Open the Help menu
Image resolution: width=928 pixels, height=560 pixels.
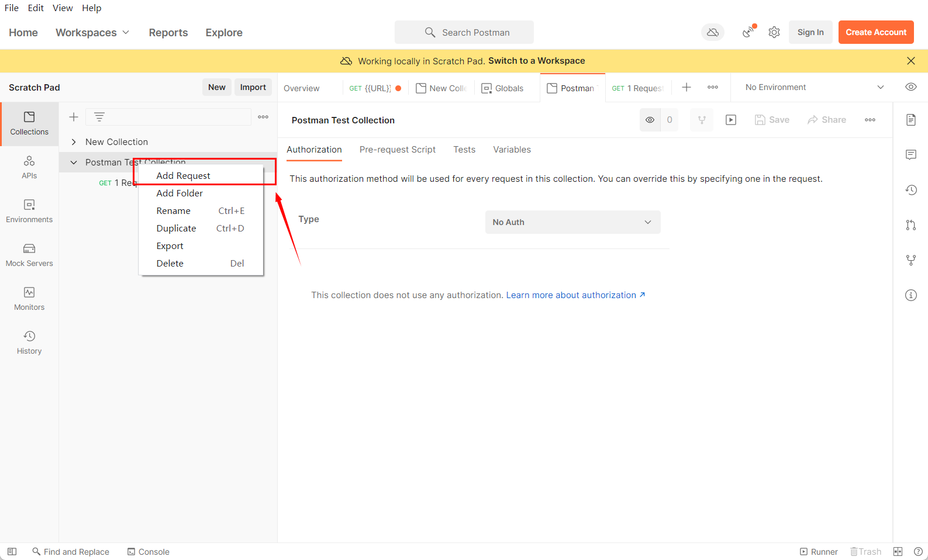click(91, 8)
